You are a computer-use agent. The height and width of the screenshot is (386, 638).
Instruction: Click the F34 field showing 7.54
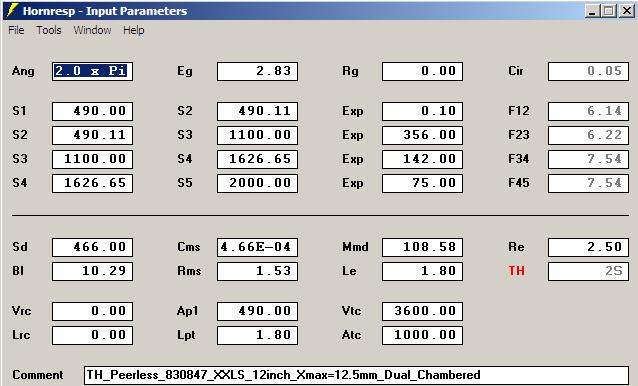click(588, 159)
